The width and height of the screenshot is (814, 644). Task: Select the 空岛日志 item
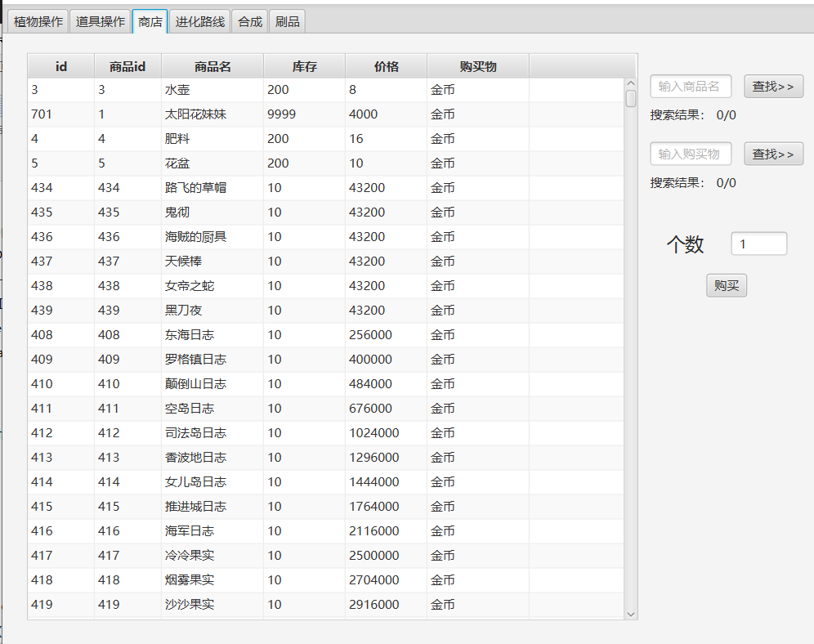point(325,409)
